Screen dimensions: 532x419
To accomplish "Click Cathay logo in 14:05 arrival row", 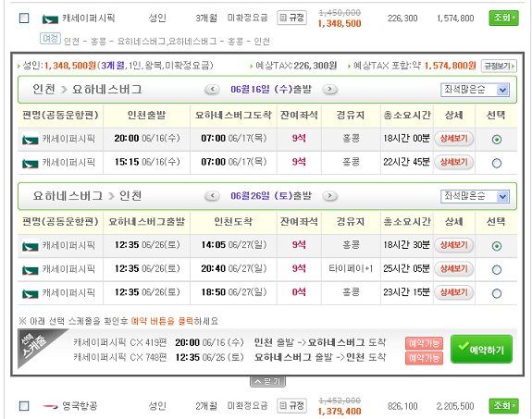I will point(31,246).
